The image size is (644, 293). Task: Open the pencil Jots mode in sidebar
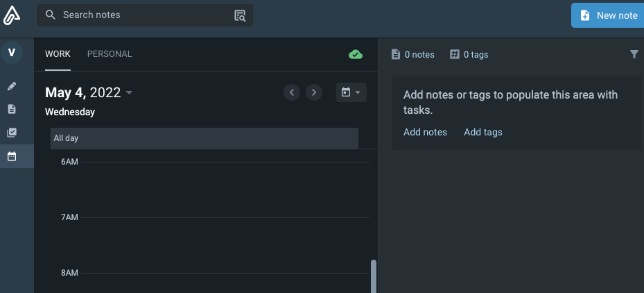click(12, 86)
